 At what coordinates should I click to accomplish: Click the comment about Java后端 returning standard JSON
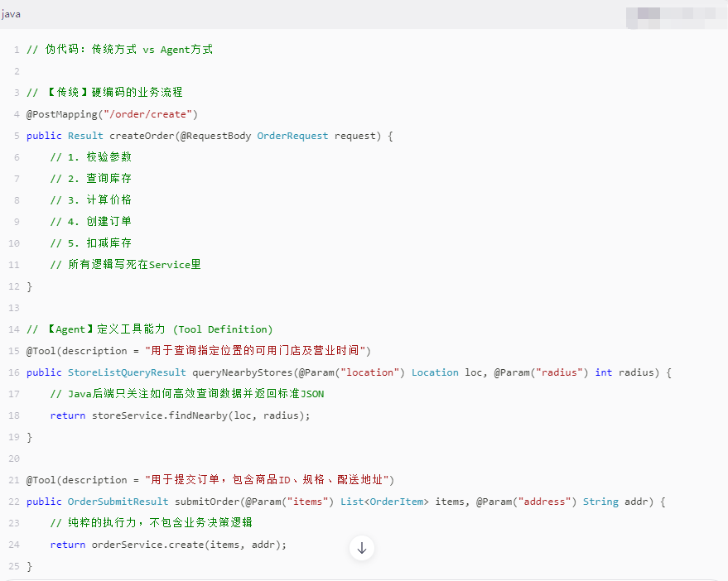coord(187,394)
